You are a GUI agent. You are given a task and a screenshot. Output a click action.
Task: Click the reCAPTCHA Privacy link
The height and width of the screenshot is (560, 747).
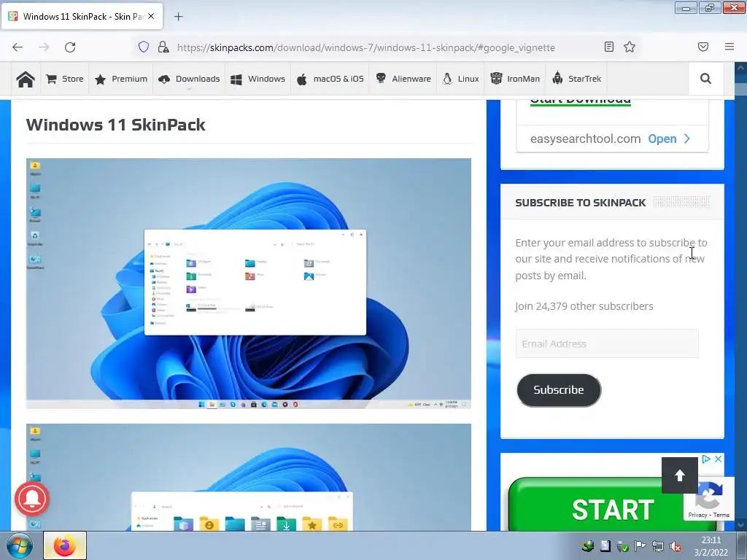pyautogui.click(x=697, y=515)
